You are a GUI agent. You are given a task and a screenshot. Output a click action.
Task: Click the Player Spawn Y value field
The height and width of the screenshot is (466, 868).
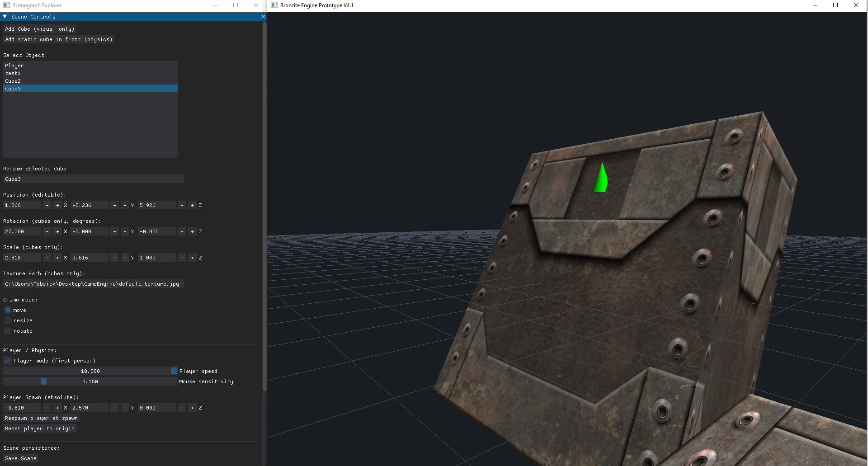click(x=90, y=408)
